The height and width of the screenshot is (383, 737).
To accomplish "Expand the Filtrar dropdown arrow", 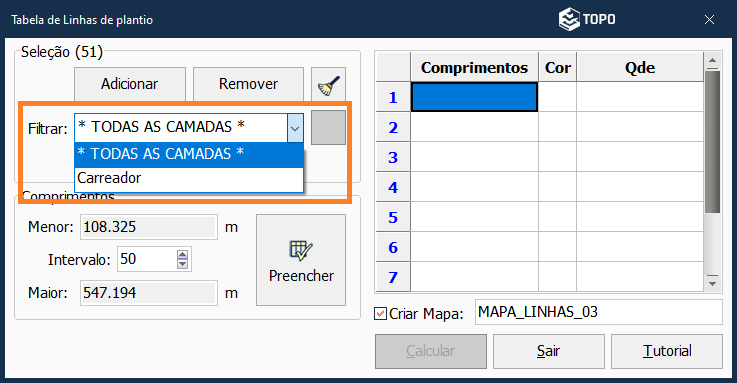I will coord(295,128).
